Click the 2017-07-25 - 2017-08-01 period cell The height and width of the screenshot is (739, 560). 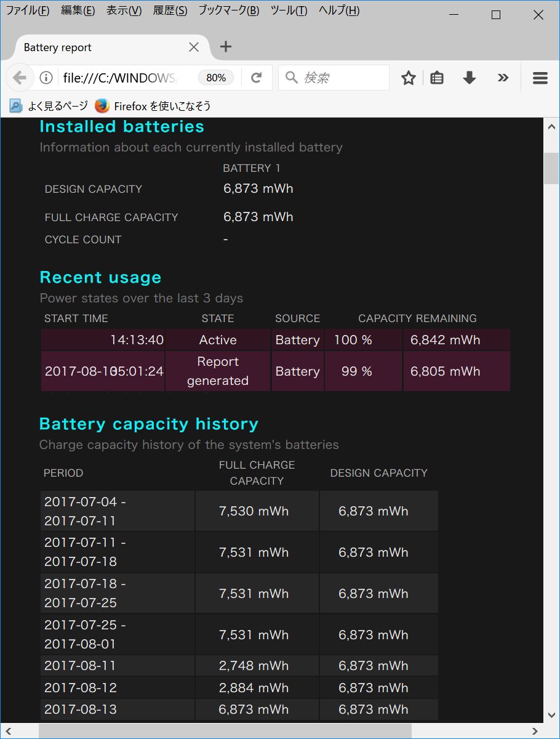(x=118, y=635)
